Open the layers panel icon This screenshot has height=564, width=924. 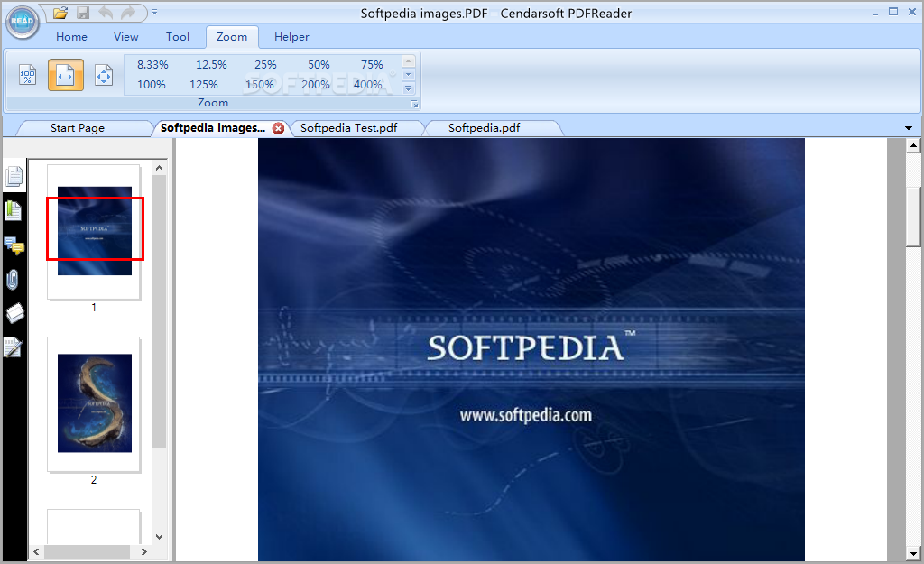[x=14, y=313]
